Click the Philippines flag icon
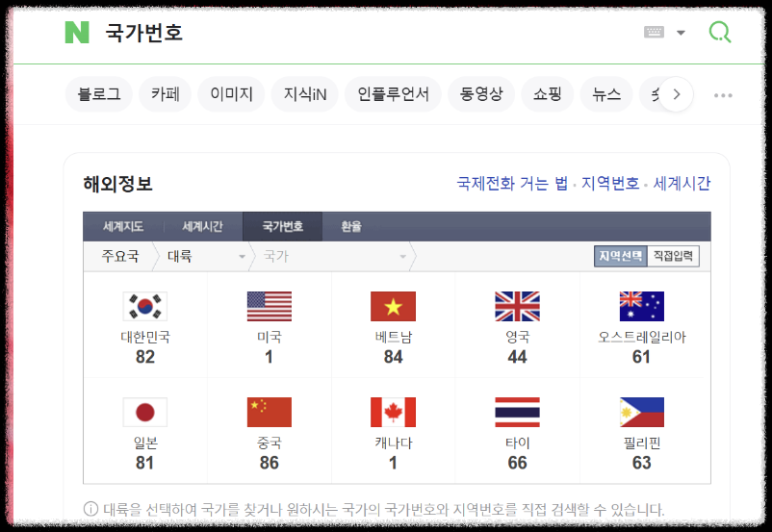Image resolution: width=772 pixels, height=532 pixels. tap(641, 413)
